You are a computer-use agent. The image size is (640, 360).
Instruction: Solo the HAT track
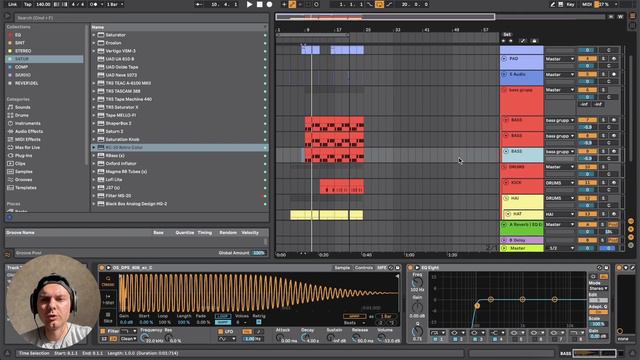click(603, 214)
